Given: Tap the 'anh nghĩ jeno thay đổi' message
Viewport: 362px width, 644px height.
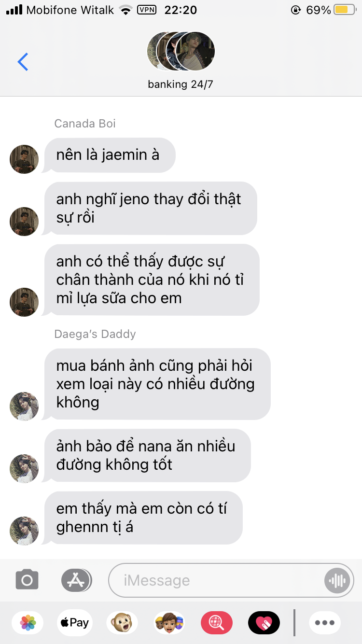Looking at the screenshot, I should (150, 208).
